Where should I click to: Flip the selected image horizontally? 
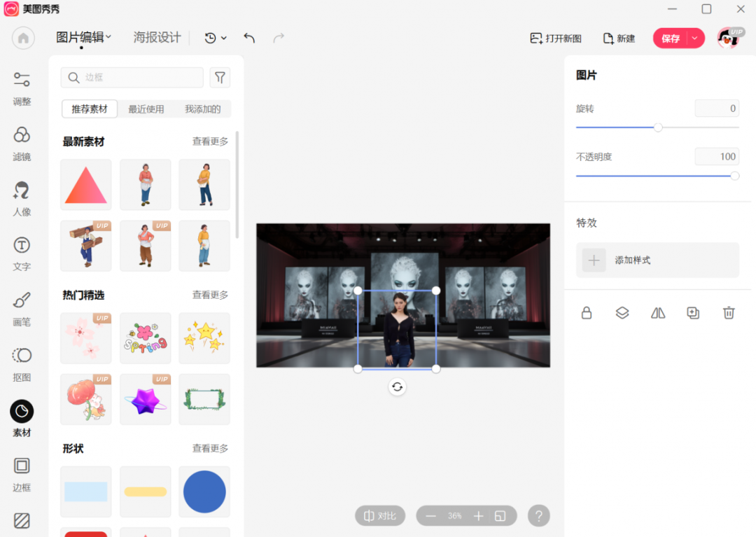(x=657, y=313)
